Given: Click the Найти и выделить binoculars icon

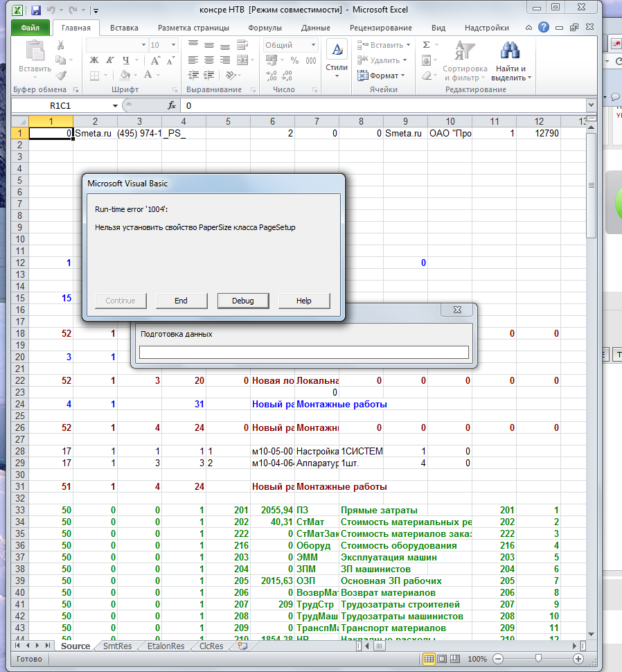Looking at the screenshot, I should pos(511,52).
